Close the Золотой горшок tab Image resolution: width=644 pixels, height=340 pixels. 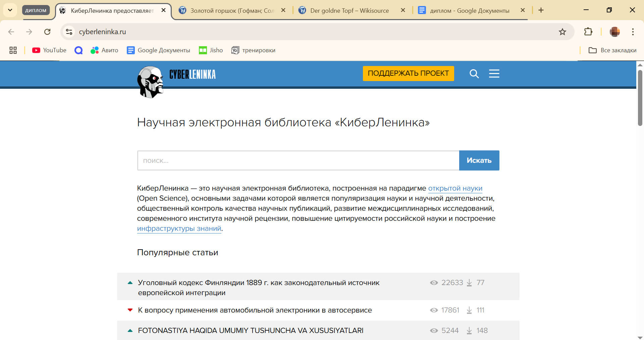283,10
